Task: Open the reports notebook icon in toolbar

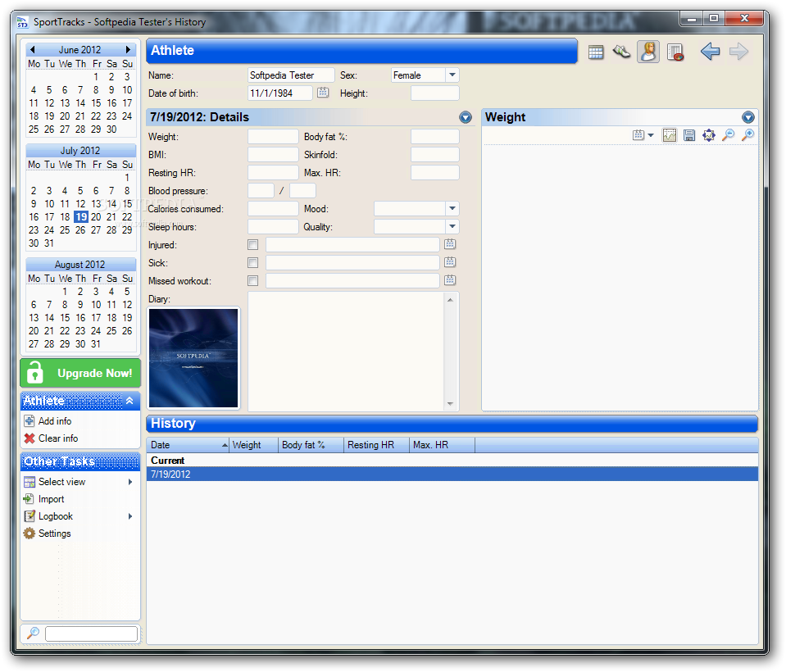Action: [x=675, y=52]
